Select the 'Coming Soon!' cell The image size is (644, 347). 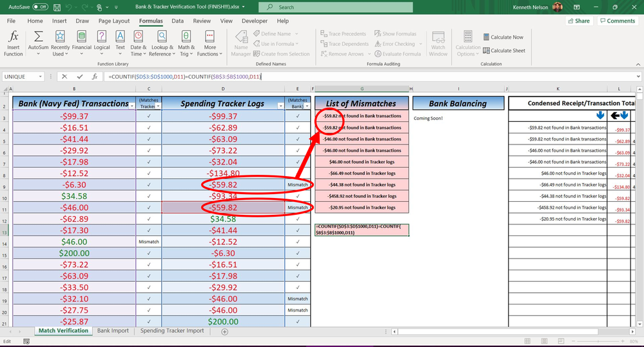(x=428, y=119)
